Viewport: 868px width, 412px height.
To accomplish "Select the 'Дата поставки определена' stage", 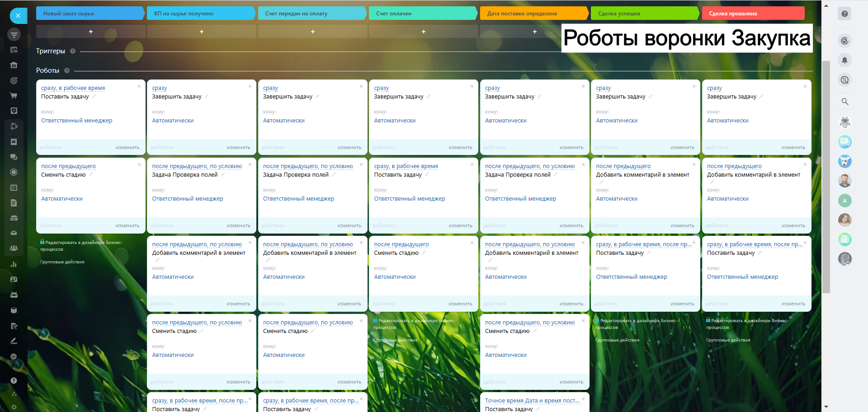I will click(x=534, y=14).
